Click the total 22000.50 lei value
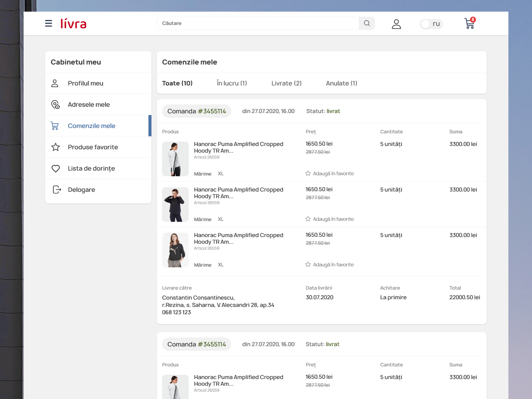Image resolution: width=532 pixels, height=399 pixels. pyautogui.click(x=465, y=297)
